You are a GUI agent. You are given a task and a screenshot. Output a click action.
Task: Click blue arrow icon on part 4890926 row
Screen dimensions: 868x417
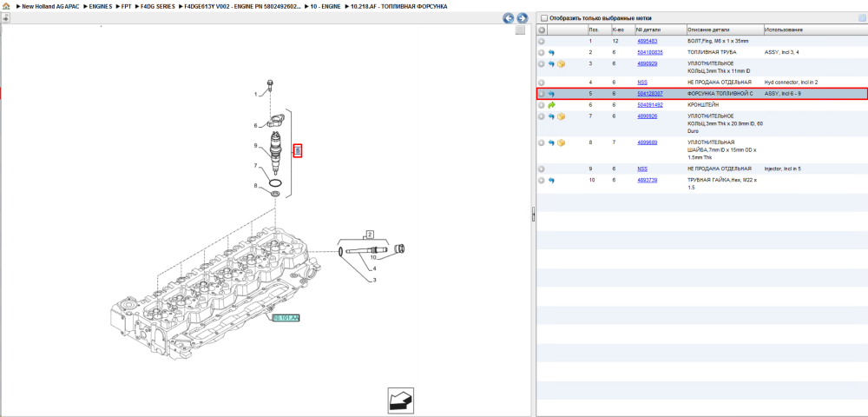(x=551, y=116)
